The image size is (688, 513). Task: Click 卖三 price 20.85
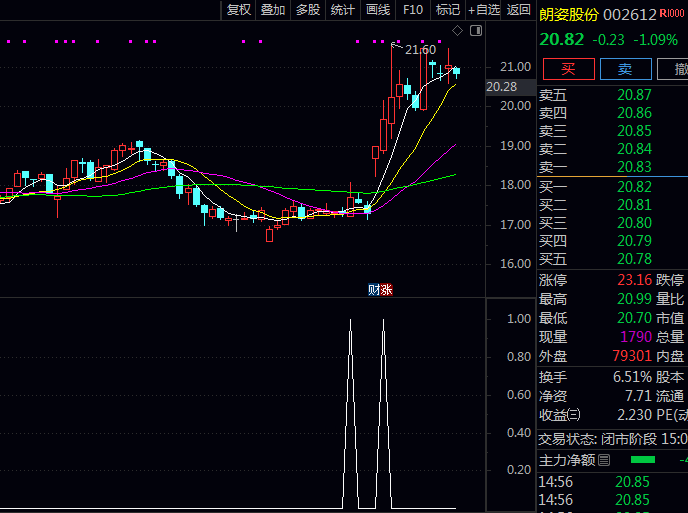point(634,131)
